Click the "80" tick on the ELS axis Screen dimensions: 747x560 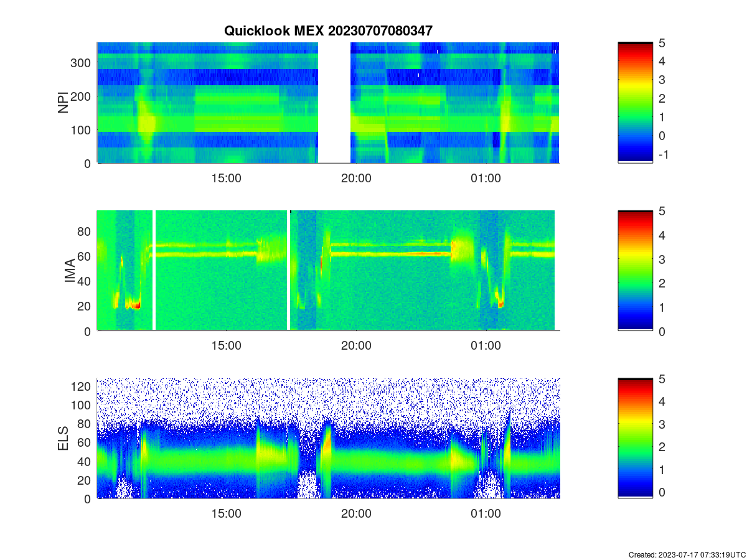click(85, 424)
